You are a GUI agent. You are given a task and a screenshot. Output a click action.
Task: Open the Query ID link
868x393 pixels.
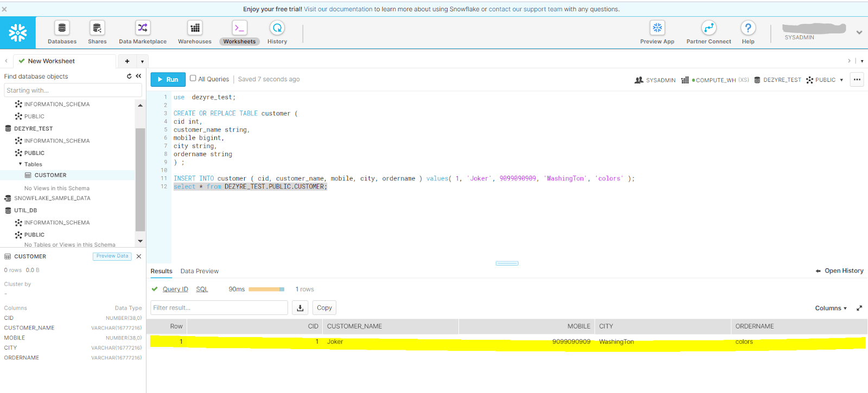point(175,289)
